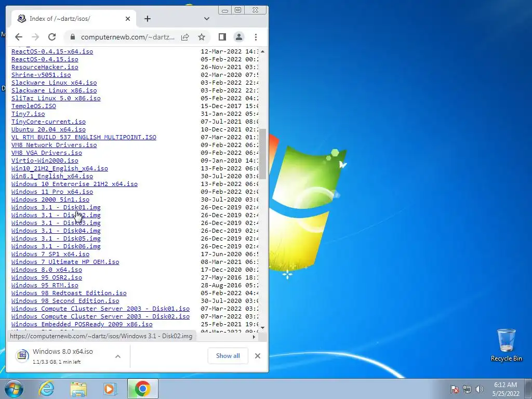Click Slackware_Linux_x64.iso link
532x399 pixels.
pyautogui.click(x=54, y=83)
